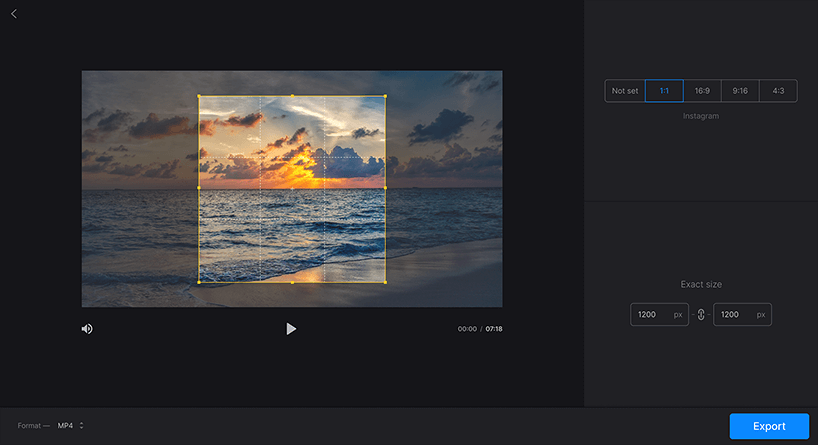Click the height exact size field

pos(742,315)
